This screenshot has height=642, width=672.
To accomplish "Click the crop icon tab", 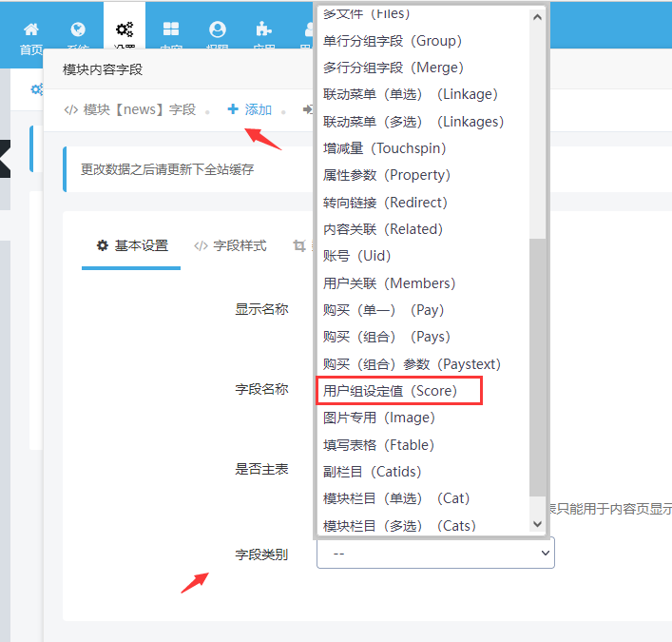I will [x=299, y=245].
